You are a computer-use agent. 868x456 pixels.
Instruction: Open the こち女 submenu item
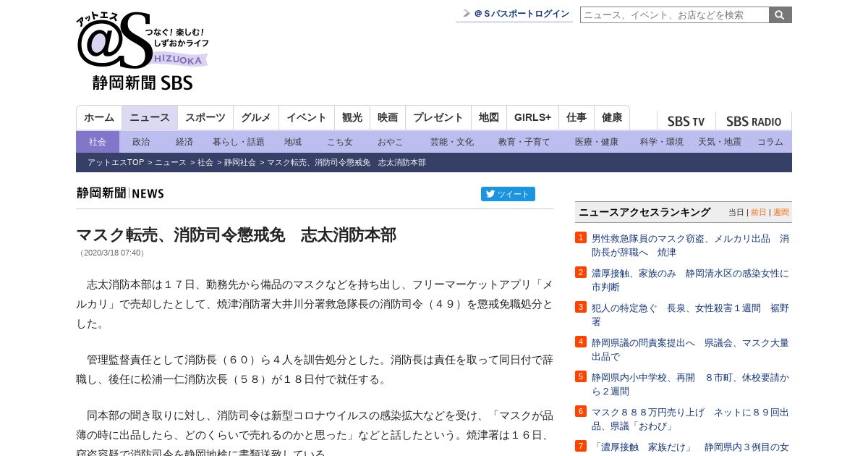click(340, 142)
